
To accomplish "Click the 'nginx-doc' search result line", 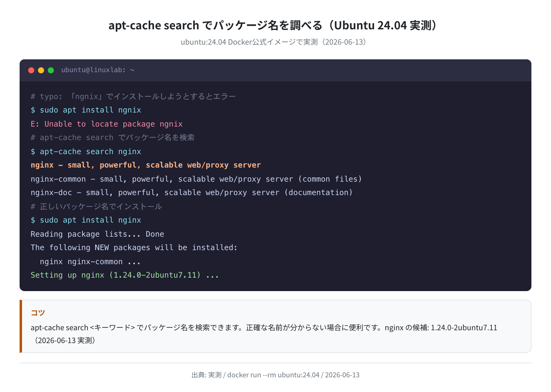I will tap(192, 193).
